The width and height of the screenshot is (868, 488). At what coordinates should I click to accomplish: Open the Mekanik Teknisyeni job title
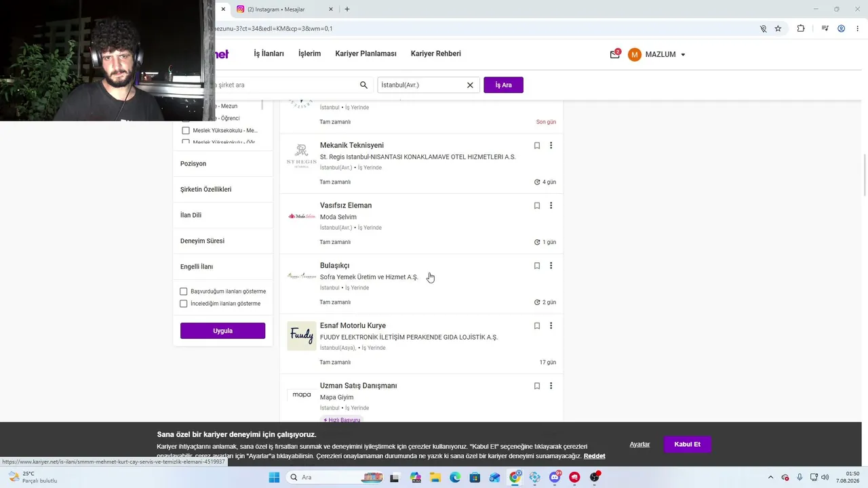352,145
